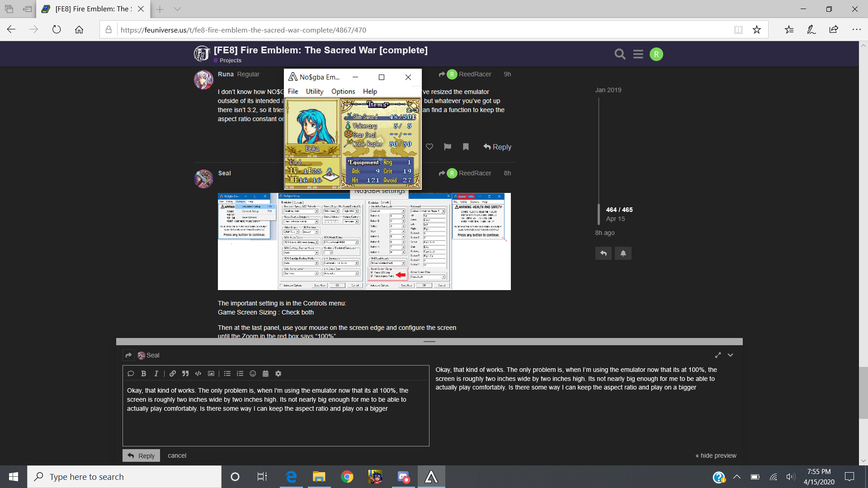Open the forum hamburger menu

click(x=638, y=54)
